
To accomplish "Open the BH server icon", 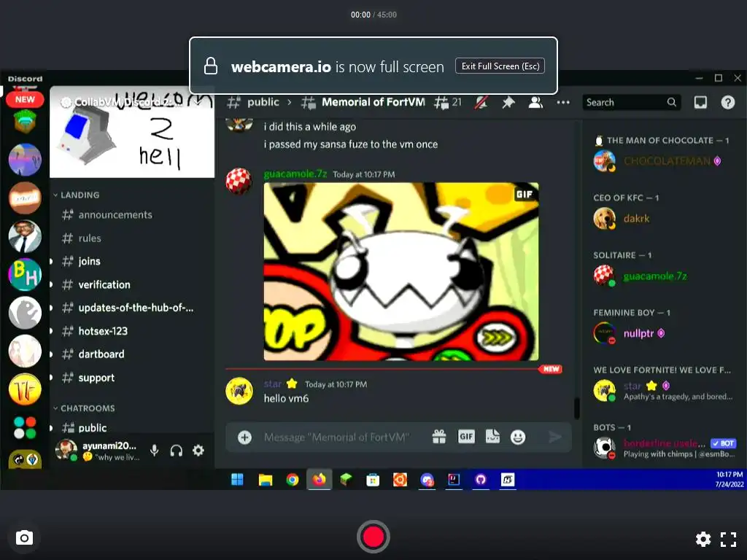I will [25, 274].
